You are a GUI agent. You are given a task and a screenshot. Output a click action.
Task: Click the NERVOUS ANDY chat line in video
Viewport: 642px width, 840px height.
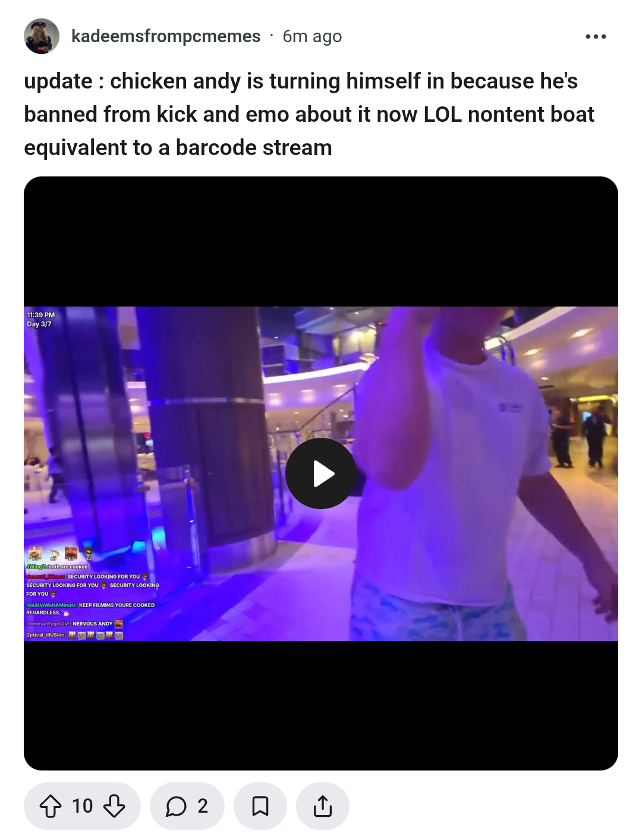click(74, 624)
